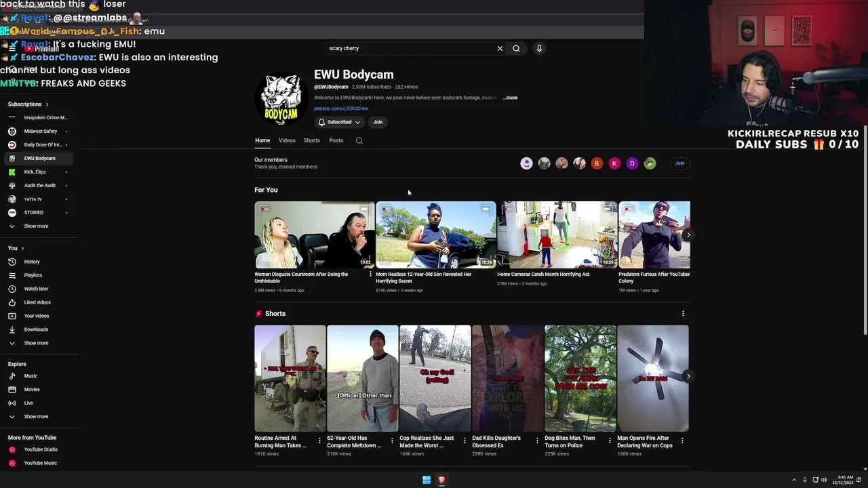Viewport: 868px width, 488px height.
Task: Open the patreon.com/c/EWUCrew link
Action: (341, 108)
